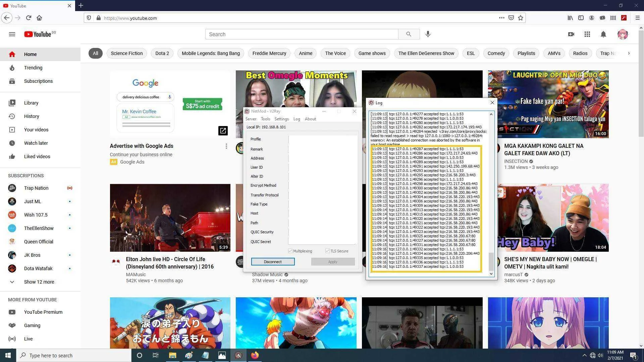Bookmark this page with the star icon

[521, 18]
